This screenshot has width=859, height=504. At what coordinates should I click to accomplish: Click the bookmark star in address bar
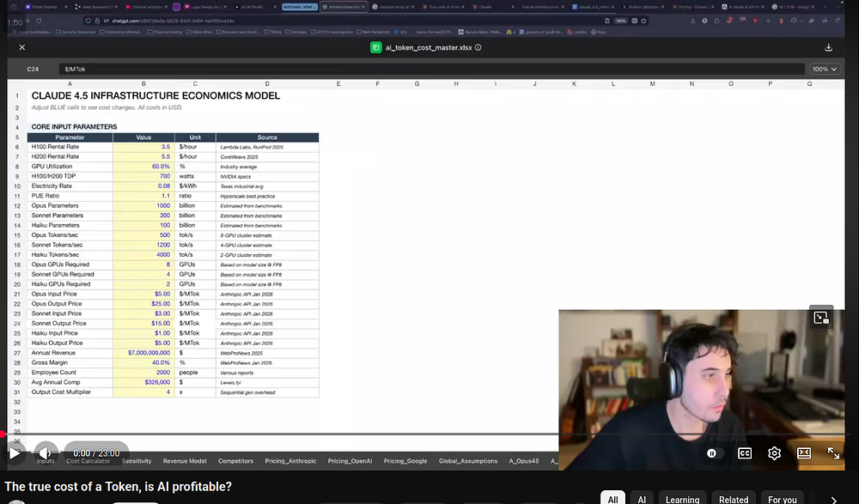(x=643, y=21)
